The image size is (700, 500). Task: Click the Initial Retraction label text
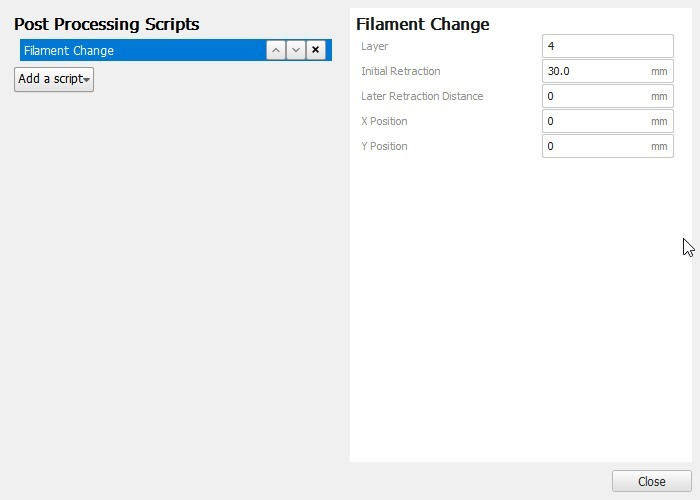point(400,71)
